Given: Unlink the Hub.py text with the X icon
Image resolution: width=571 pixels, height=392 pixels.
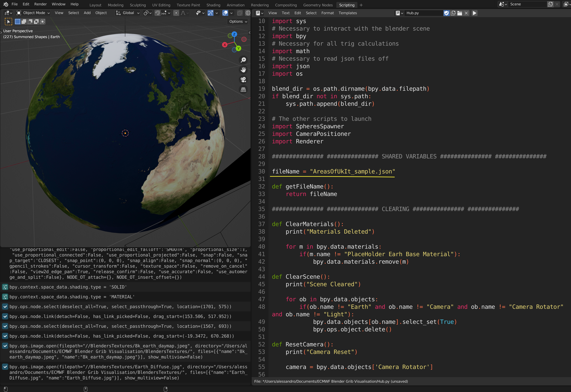Looking at the screenshot, I should (466, 13).
